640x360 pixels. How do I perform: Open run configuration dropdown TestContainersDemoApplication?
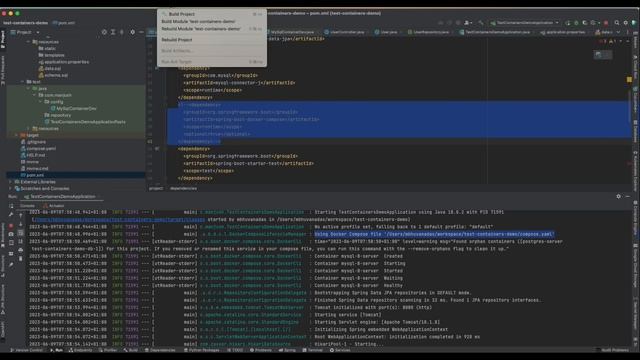pos(524,23)
